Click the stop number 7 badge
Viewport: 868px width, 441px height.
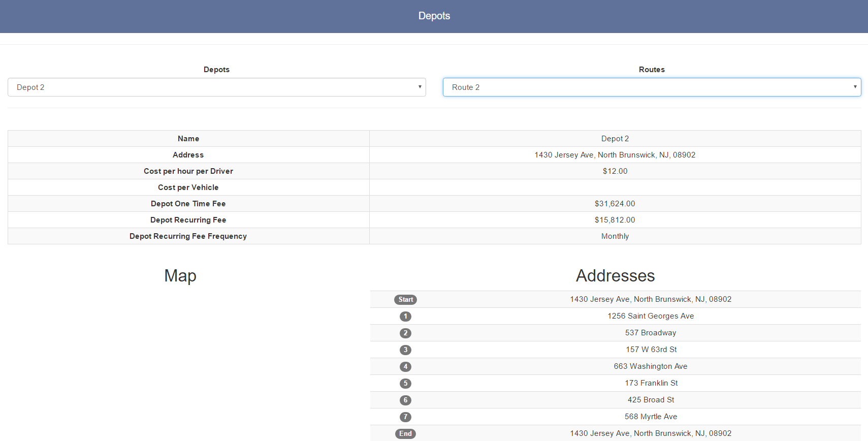click(x=405, y=417)
